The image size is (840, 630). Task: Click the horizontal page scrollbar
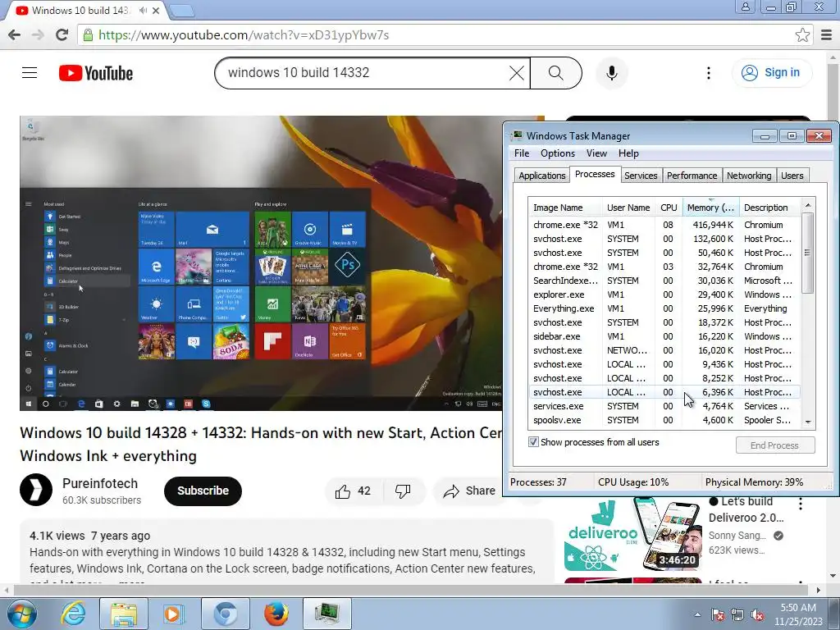point(413,590)
